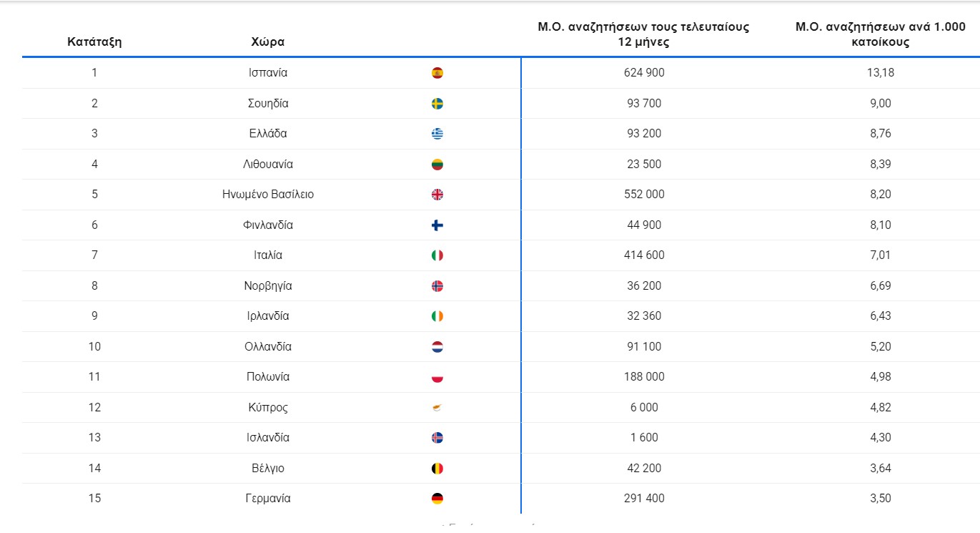This screenshot has width=980, height=533.
Task: Click the 13,18 per-capita value
Action: 880,73
